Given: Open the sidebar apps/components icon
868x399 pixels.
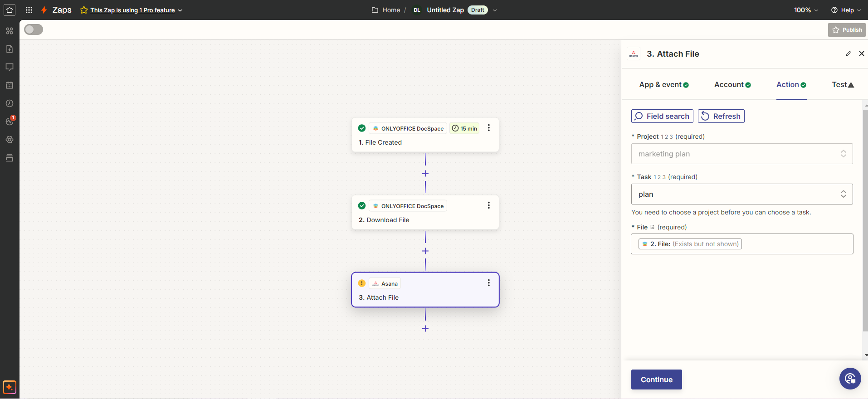Looking at the screenshot, I should point(10,31).
